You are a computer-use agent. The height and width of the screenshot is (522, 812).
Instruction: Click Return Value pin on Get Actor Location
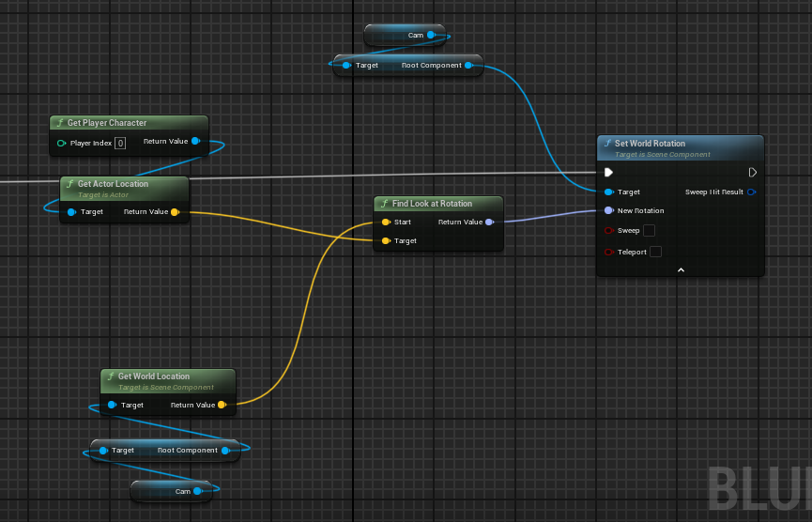pyautogui.click(x=175, y=212)
